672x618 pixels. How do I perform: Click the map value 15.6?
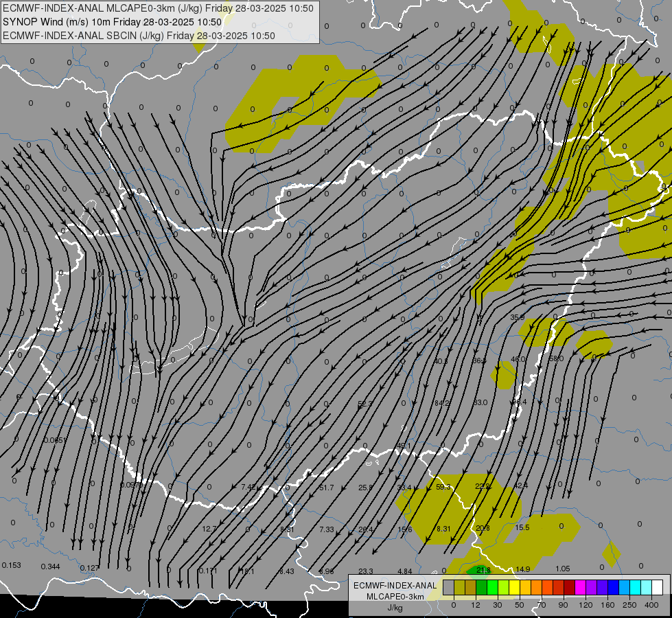click(x=404, y=529)
